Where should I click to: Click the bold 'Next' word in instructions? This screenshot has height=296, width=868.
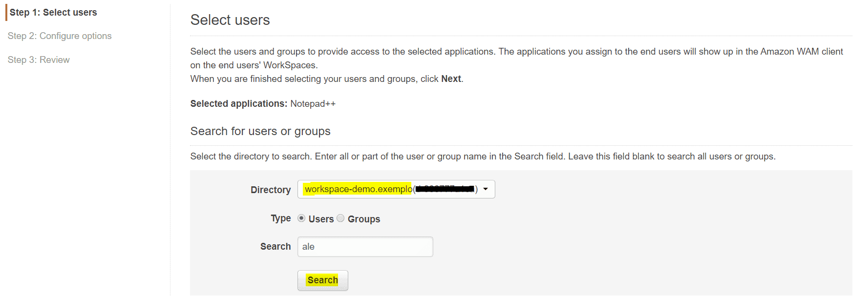pyautogui.click(x=451, y=79)
